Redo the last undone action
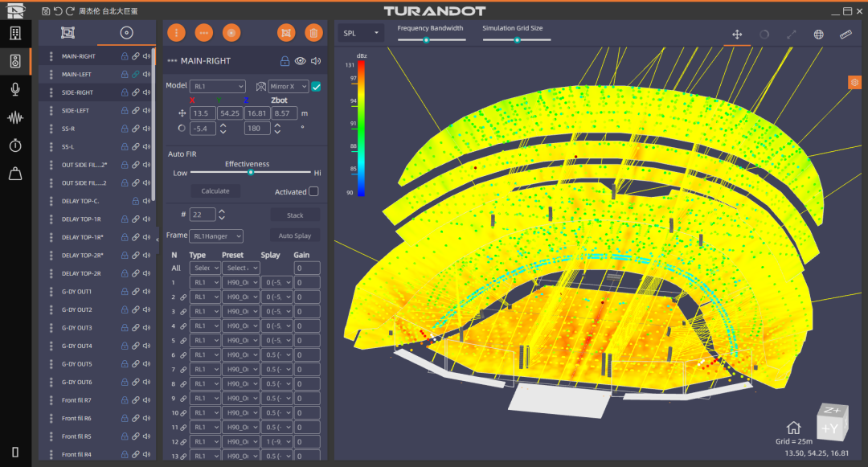868x467 pixels. click(70, 11)
